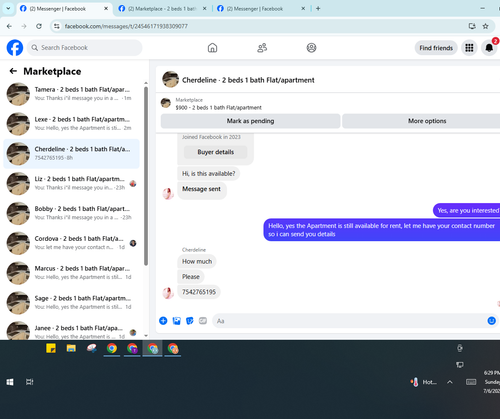500x419 pixels.
Task: Click the Mark as pending button
Action: pos(250,121)
